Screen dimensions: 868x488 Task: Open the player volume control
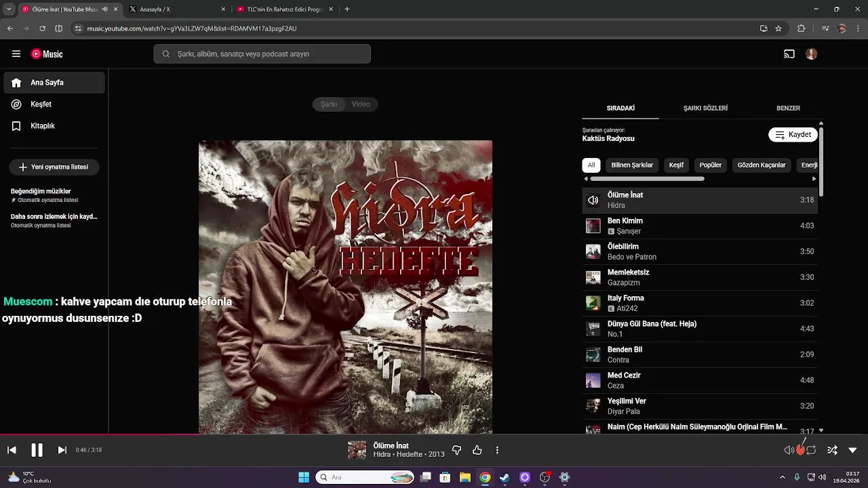click(789, 450)
